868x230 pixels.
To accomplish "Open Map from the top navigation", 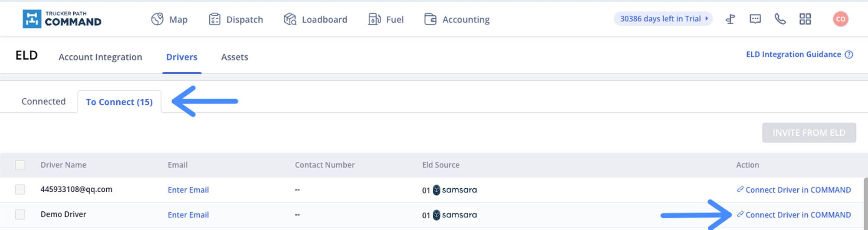I will pyautogui.click(x=170, y=20).
